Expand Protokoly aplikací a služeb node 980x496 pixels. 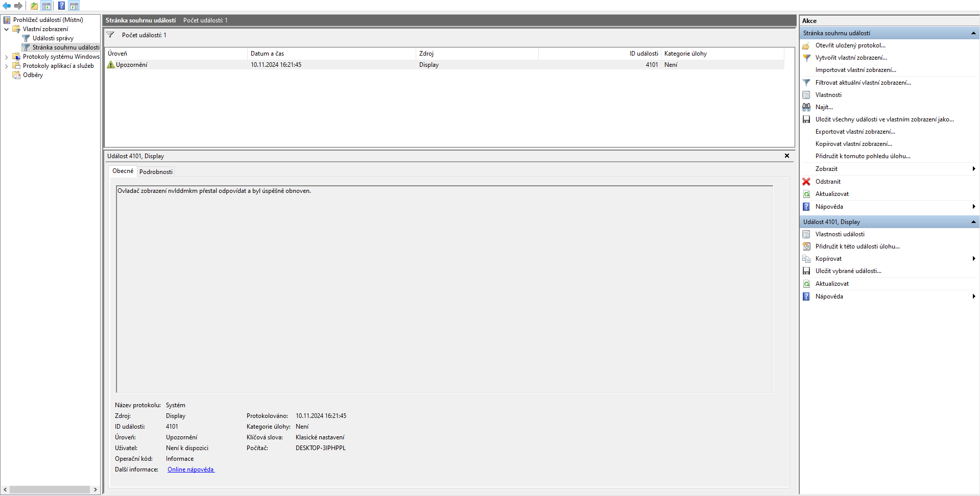pyautogui.click(x=6, y=66)
